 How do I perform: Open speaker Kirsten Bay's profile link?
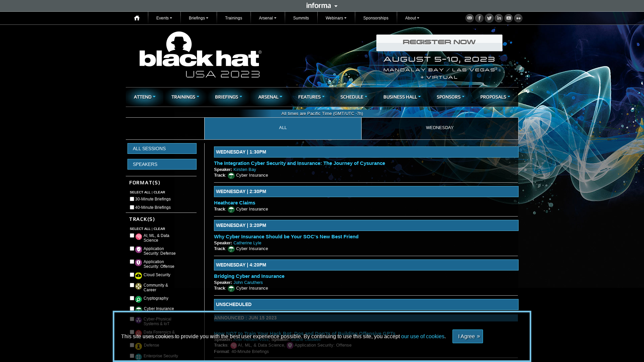245,170
